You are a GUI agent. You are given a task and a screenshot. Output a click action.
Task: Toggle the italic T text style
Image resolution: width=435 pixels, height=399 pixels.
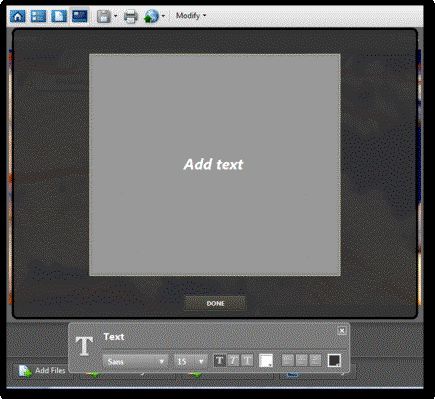point(233,361)
